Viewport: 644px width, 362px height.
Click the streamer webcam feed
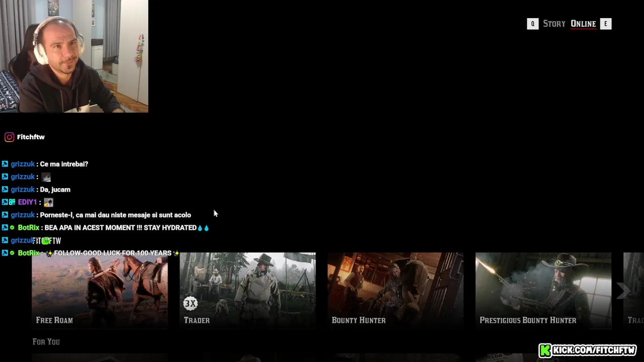[74, 56]
